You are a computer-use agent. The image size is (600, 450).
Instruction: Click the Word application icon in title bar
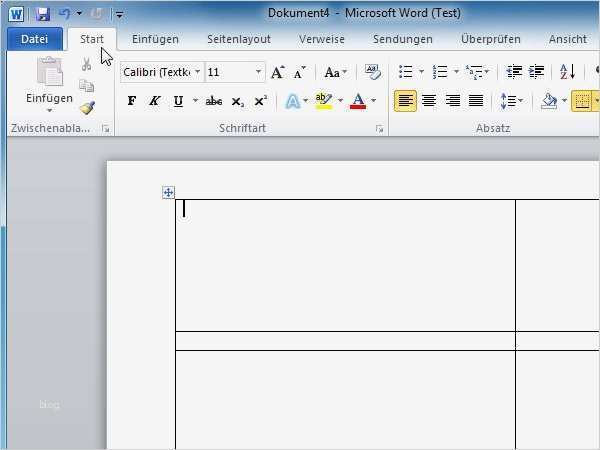tap(16, 15)
